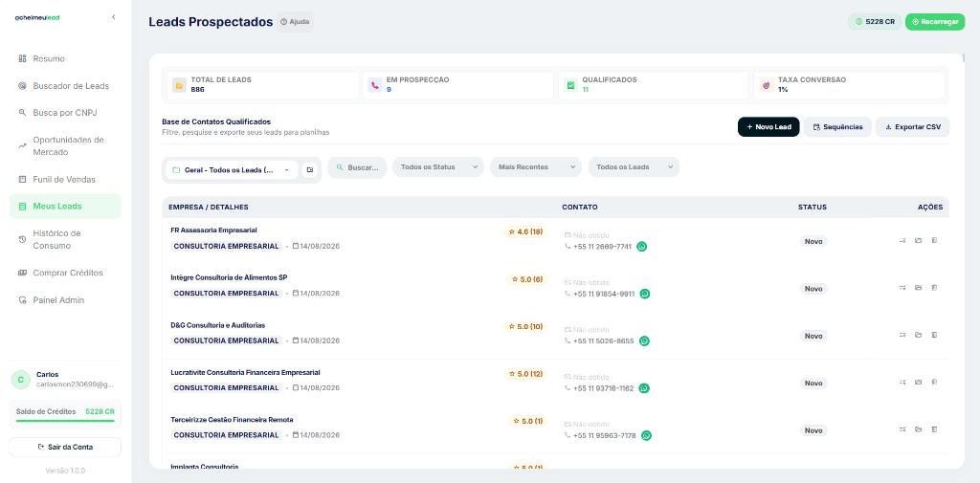Viewport: 980px width, 483px height.
Task: Click the sequence action icon for FR Assessoria
Action: pyautogui.click(x=902, y=241)
